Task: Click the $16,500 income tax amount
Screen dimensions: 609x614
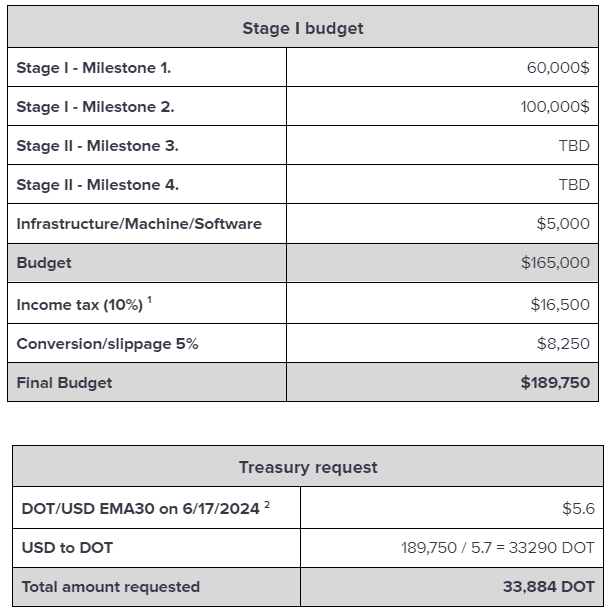Action: [x=560, y=304]
